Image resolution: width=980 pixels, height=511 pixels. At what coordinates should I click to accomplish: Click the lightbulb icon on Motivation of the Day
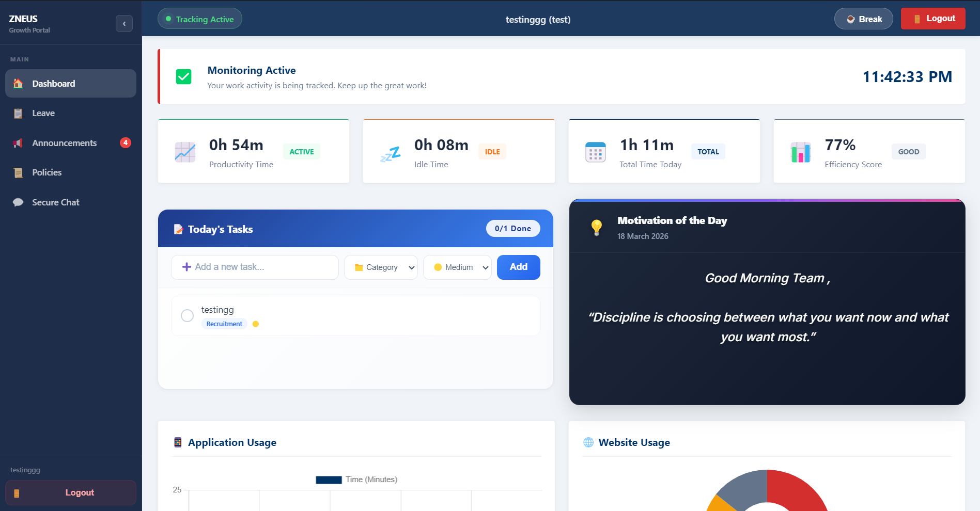(x=597, y=226)
